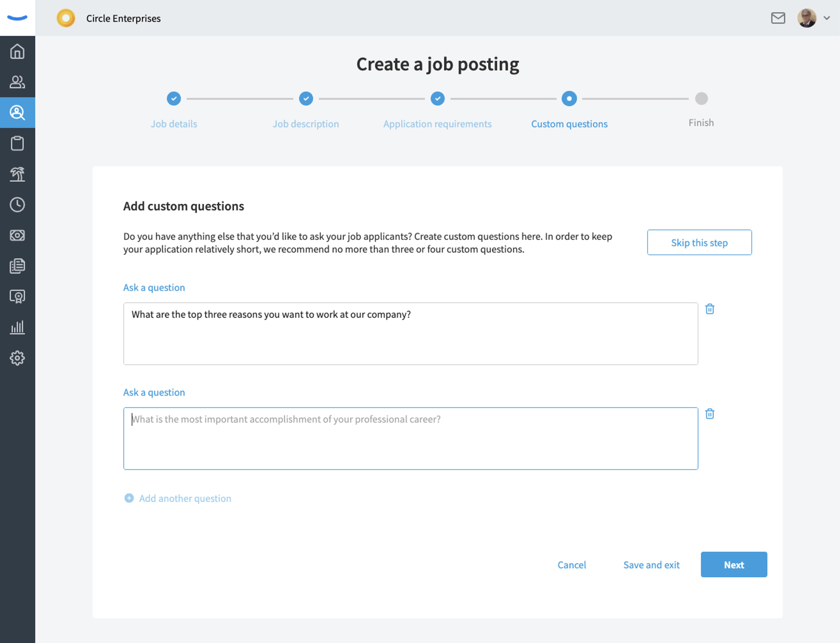
Task: Add another question link
Action: click(x=178, y=498)
